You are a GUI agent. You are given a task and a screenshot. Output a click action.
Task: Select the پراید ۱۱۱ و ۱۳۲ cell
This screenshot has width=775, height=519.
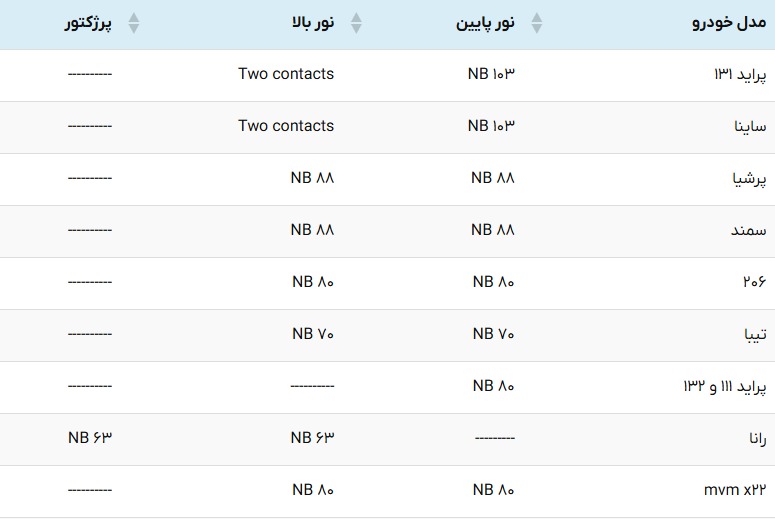pos(725,386)
